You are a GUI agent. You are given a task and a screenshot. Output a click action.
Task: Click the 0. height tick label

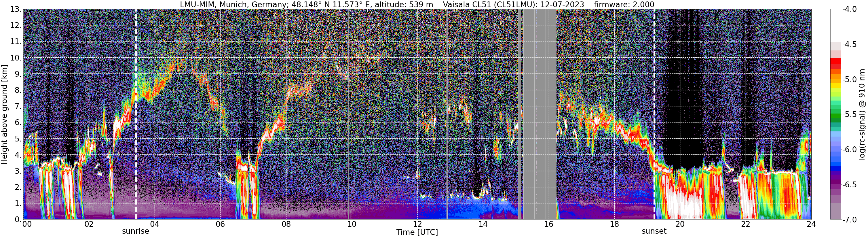18,220
